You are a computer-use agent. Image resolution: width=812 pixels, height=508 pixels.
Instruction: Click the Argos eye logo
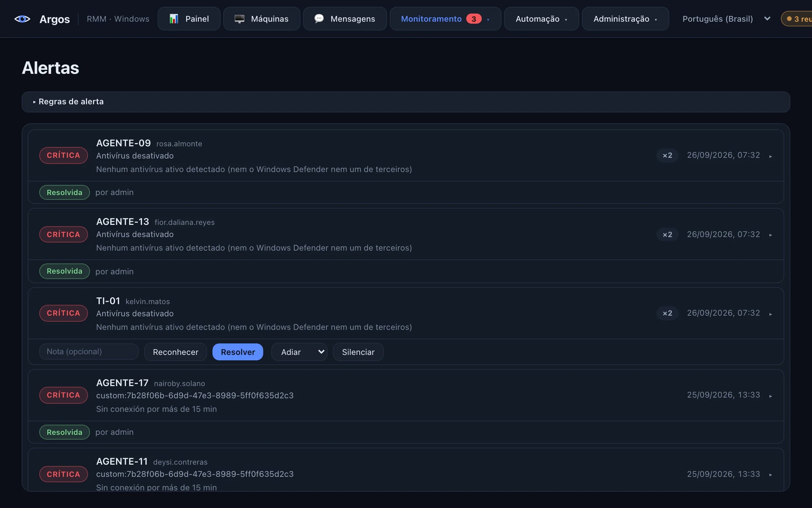tap(22, 19)
